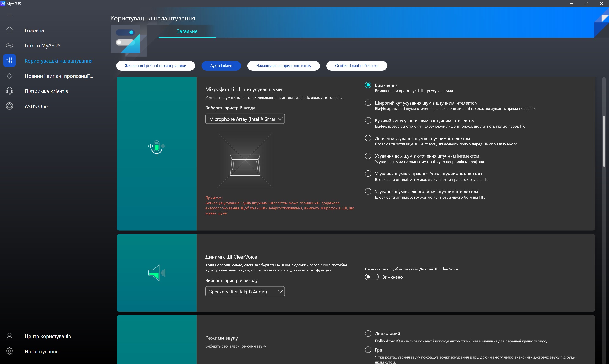
Task: Open Налаштування пристрою входу section
Action: coord(283,66)
